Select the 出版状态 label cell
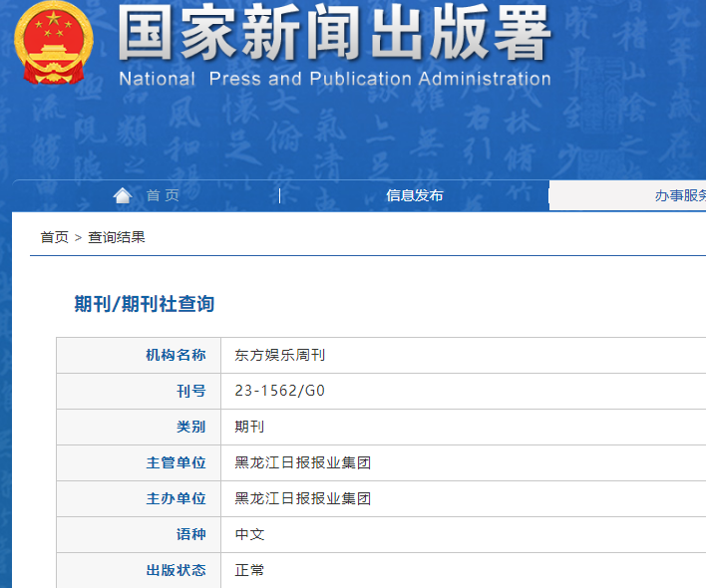The height and width of the screenshot is (588, 706). [x=139, y=570]
